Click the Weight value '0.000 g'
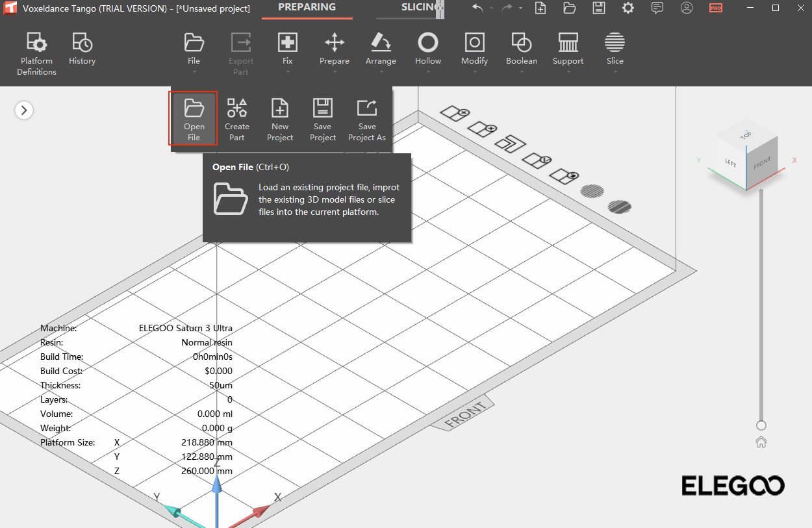812x528 pixels. point(217,428)
